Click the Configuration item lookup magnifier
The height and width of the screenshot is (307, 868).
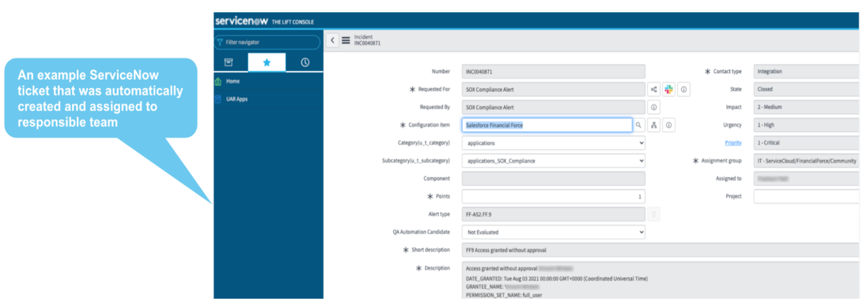point(639,125)
